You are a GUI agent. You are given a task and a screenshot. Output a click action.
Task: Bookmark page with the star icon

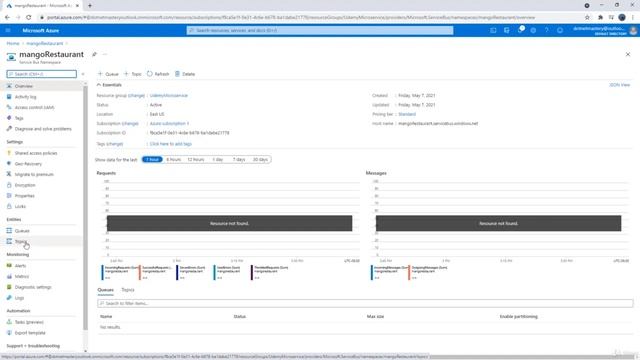587,18
